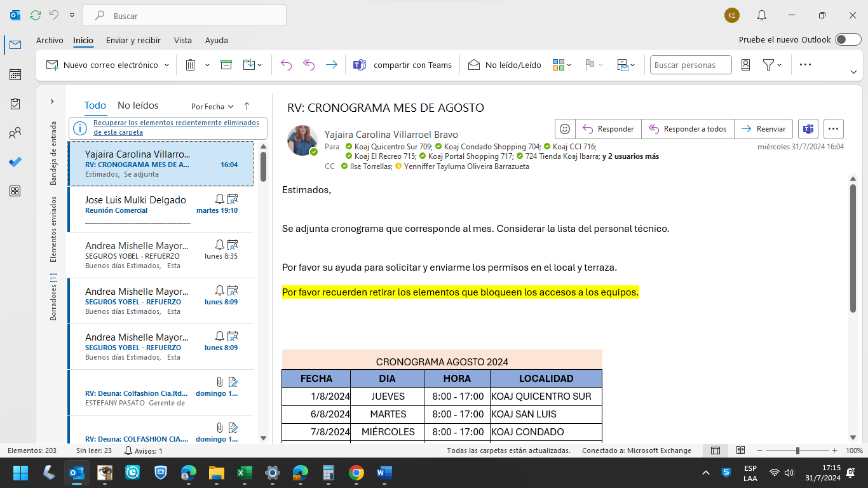Click the Reenviar button
The height and width of the screenshot is (488, 868).
click(x=763, y=129)
